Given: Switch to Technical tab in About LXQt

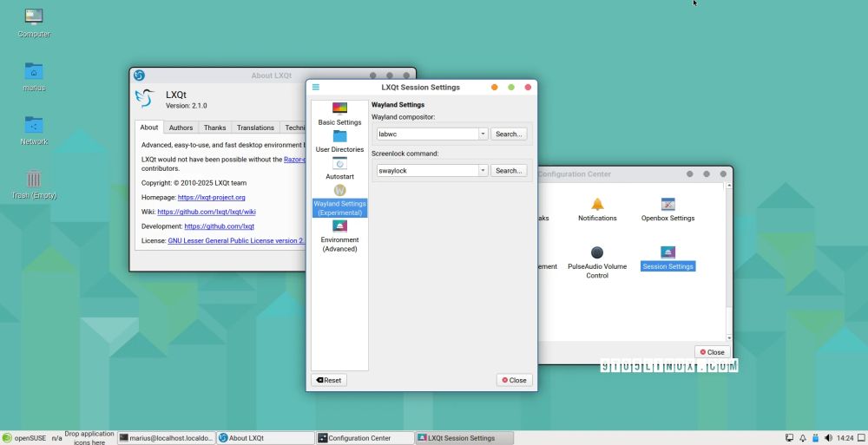Looking at the screenshot, I should point(293,128).
